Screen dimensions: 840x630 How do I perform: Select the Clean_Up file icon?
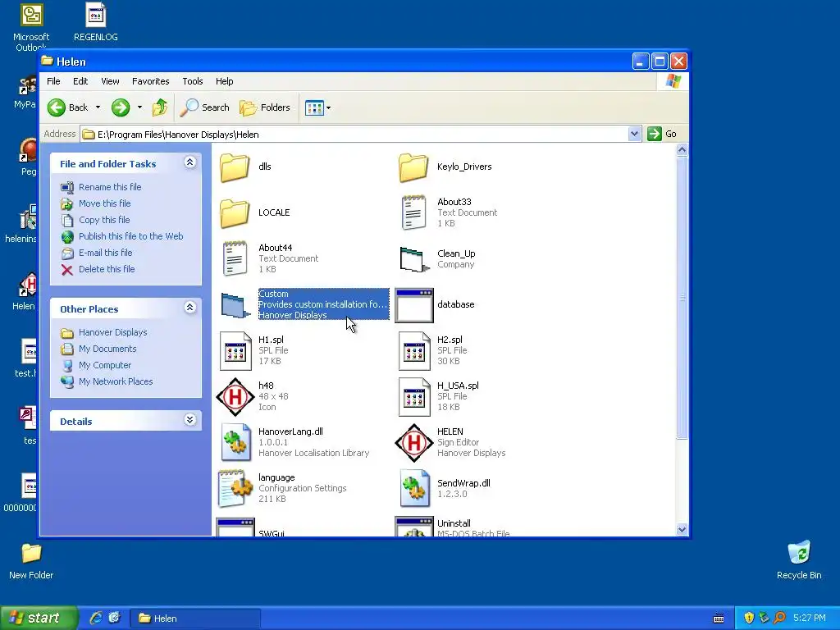[x=414, y=259]
